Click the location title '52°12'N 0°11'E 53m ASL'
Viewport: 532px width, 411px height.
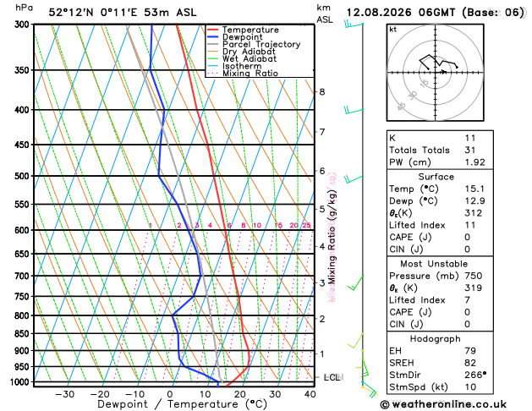(x=123, y=13)
